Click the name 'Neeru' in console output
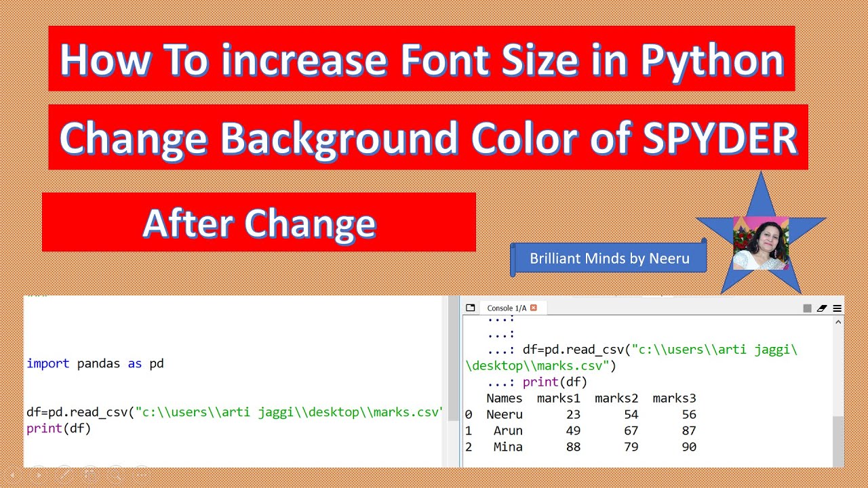The height and width of the screenshot is (488, 868). pos(505,414)
